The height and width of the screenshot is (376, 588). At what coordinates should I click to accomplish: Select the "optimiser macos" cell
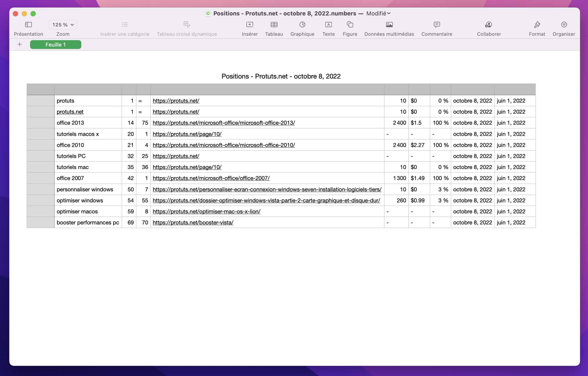point(88,212)
